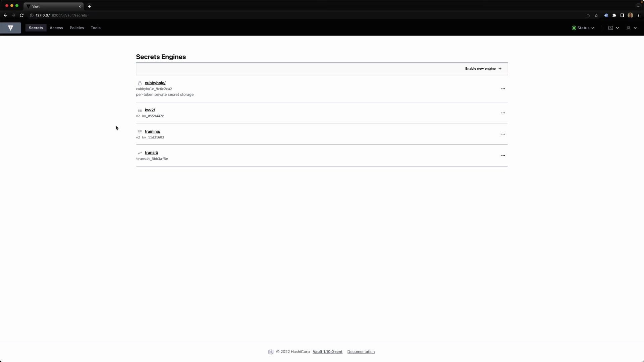The image size is (644, 362).
Task: Open the training/ secrets engine link
Action: pyautogui.click(x=152, y=131)
